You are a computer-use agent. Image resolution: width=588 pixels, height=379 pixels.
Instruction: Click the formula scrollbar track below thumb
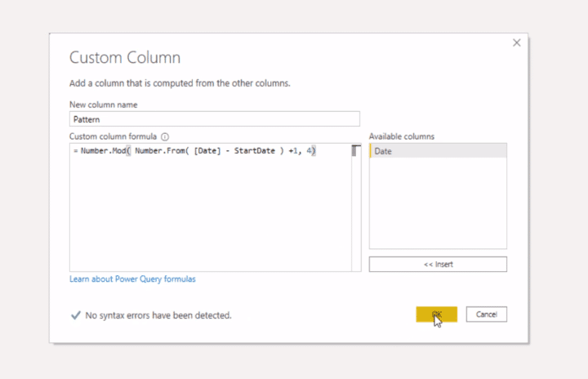tap(356, 214)
